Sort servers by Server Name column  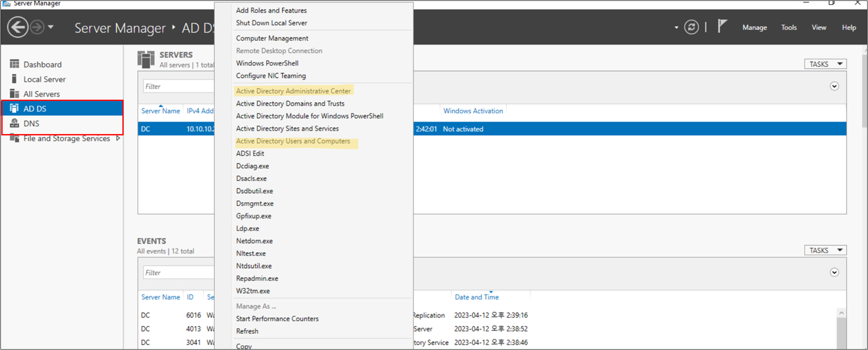(161, 111)
